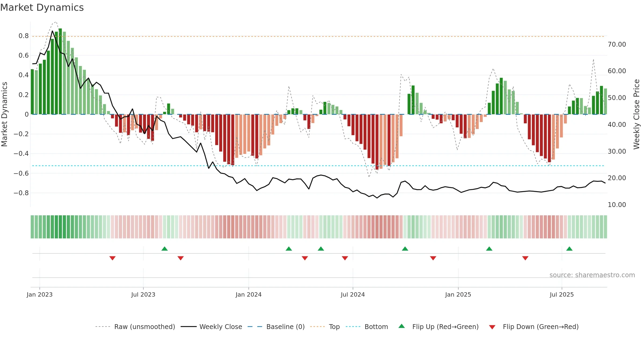Screen dimensions: 644x362
Task: Click the red flip-down triangle in April 2024
Action: coord(305,258)
